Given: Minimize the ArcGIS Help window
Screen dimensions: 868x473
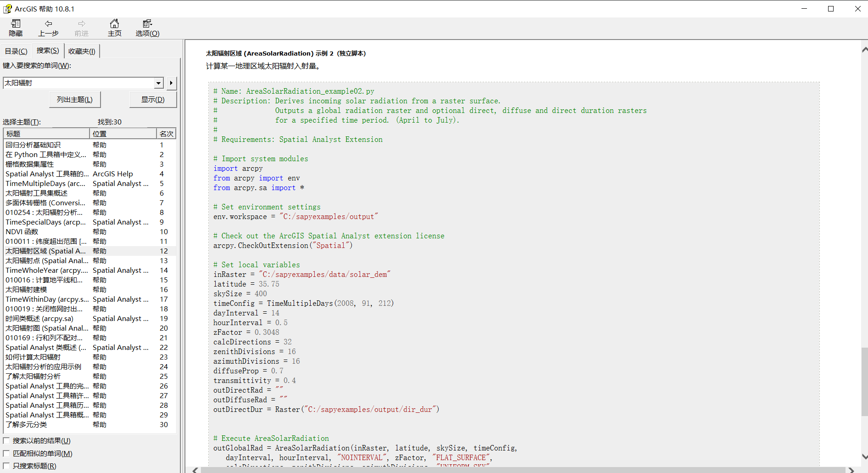Looking at the screenshot, I should click(804, 9).
